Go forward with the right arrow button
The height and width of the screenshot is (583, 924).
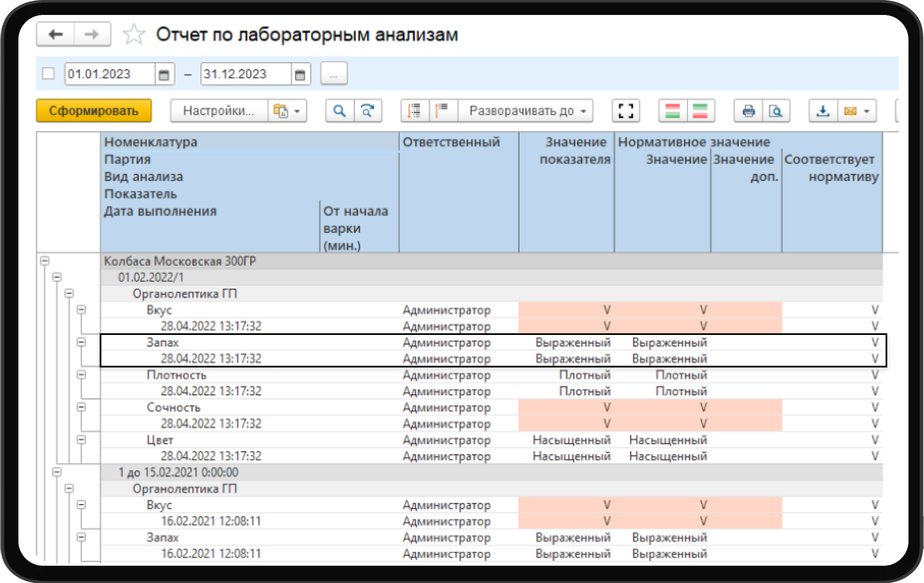(x=91, y=35)
